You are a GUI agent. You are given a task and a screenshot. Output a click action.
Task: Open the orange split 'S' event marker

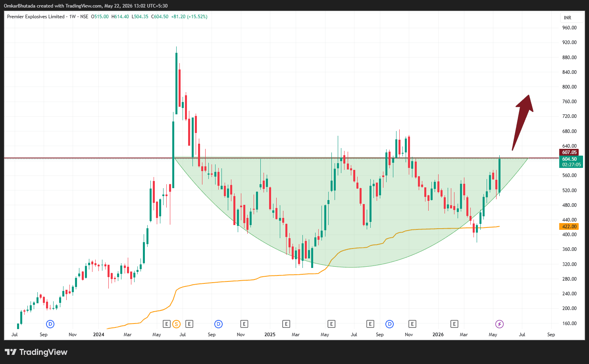coord(176,324)
